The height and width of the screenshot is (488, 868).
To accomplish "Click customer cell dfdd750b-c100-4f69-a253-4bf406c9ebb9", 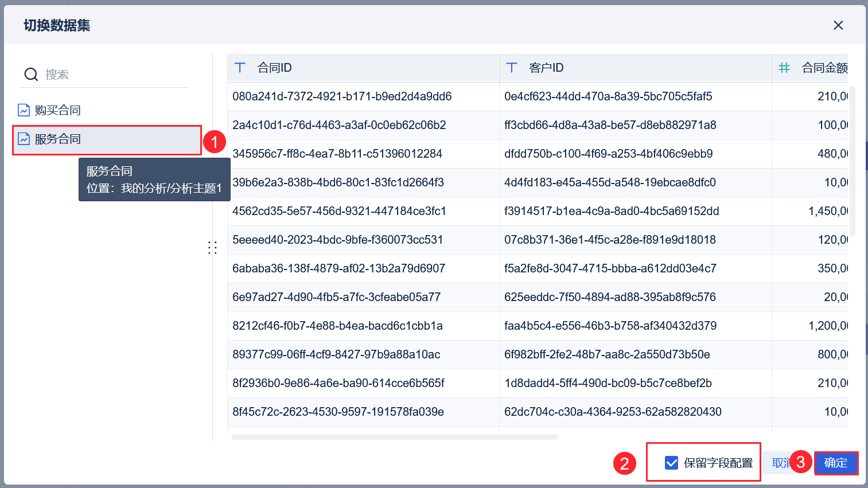I will [x=636, y=154].
